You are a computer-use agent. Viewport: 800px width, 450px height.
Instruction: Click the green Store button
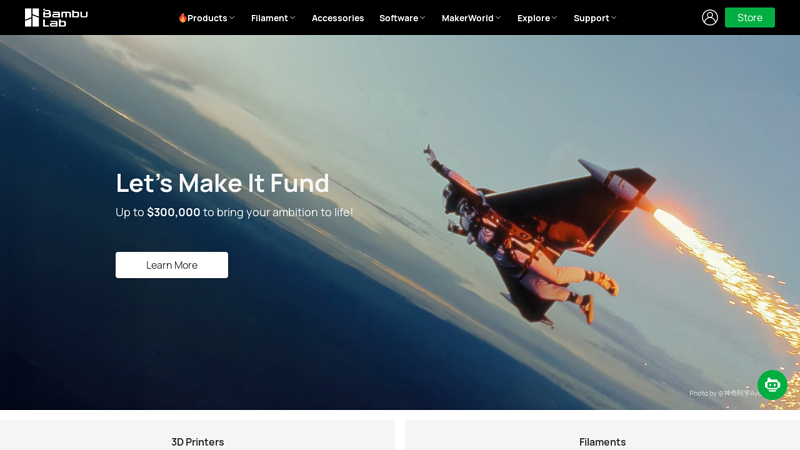point(749,18)
